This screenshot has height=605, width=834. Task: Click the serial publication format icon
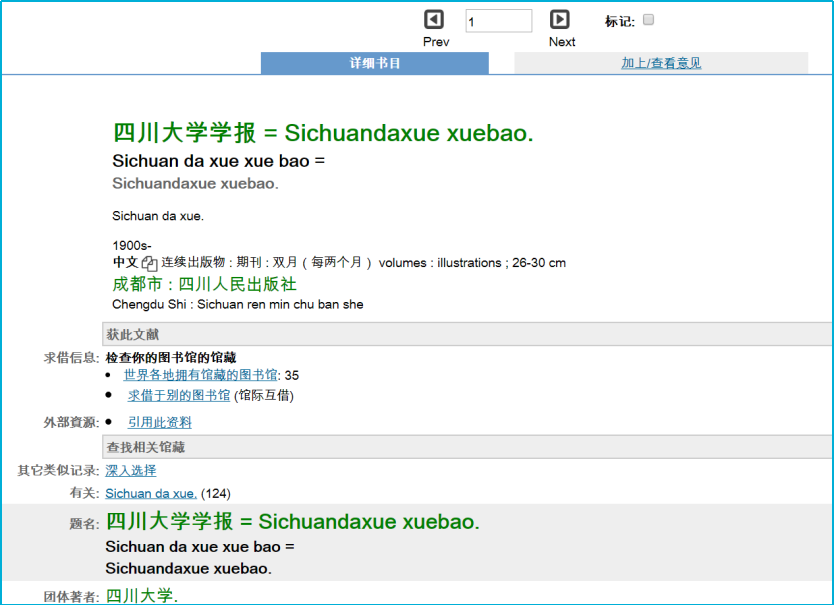coord(149,263)
